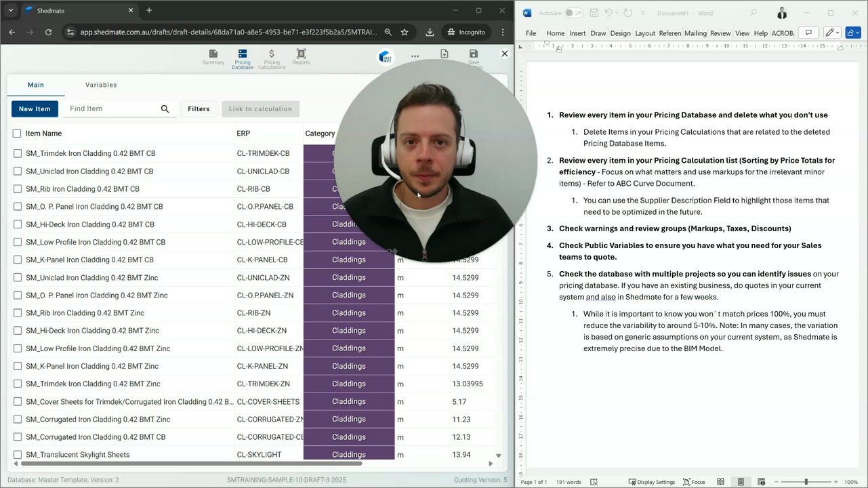
Task: Close the Shedmate draft details panel with X
Action: point(504,54)
